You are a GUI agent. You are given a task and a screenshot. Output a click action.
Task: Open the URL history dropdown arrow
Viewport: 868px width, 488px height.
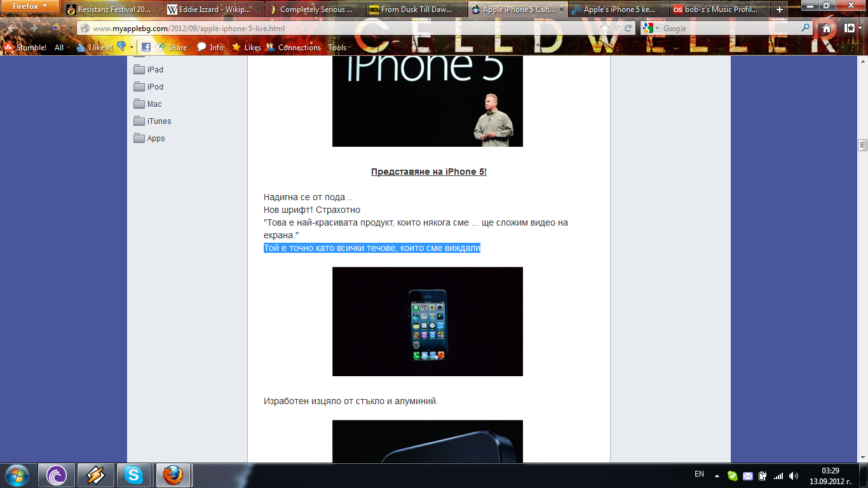pos(616,29)
